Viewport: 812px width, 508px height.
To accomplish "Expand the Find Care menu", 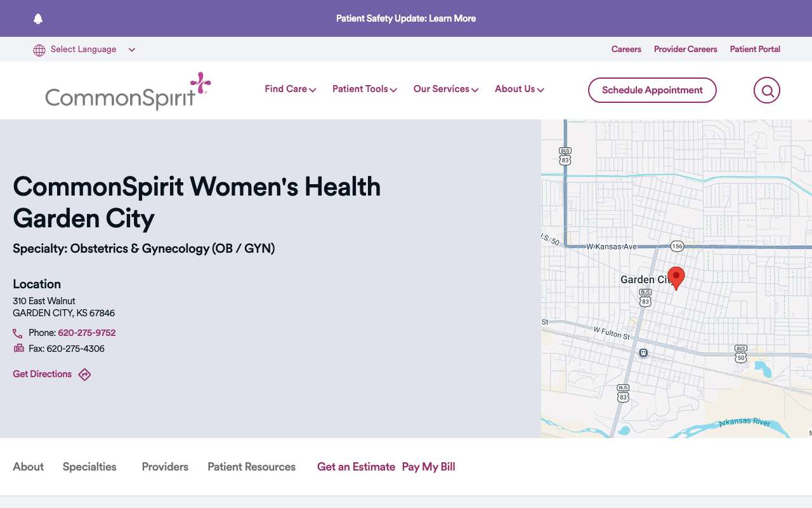I will pos(291,90).
